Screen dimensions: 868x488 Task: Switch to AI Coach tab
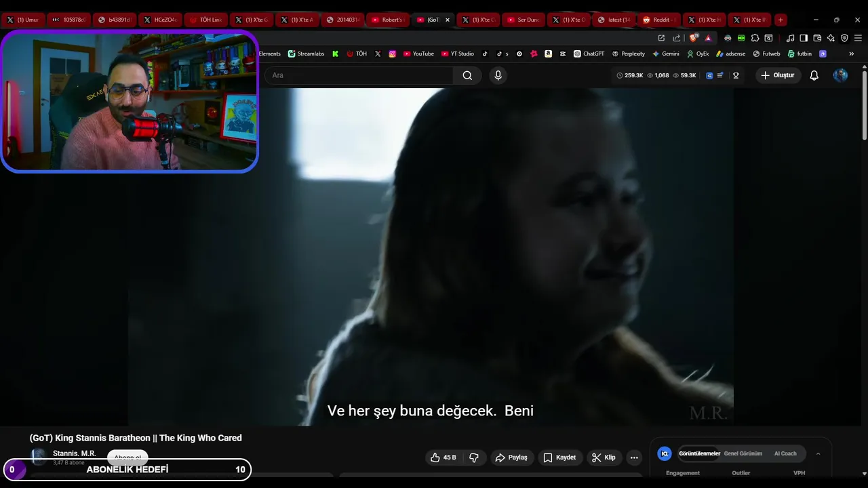pos(785,453)
